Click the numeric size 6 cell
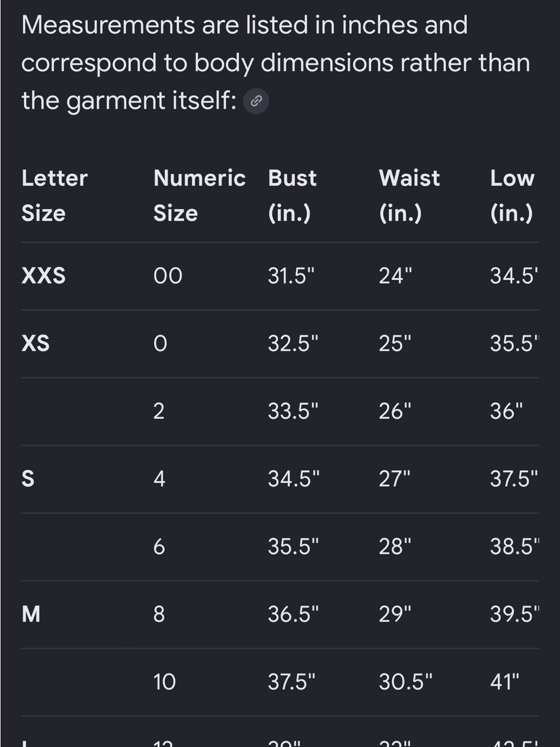The width and height of the screenshot is (560, 747). (x=159, y=546)
